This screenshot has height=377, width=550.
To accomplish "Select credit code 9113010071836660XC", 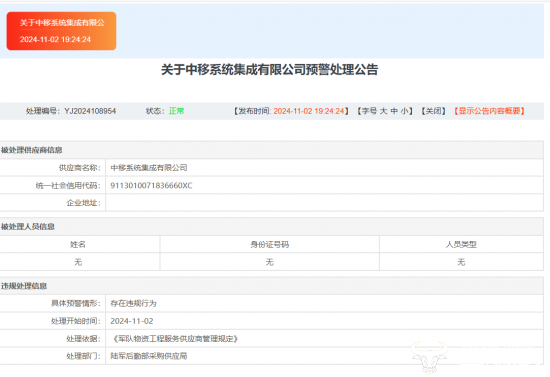I will pyautogui.click(x=152, y=186).
